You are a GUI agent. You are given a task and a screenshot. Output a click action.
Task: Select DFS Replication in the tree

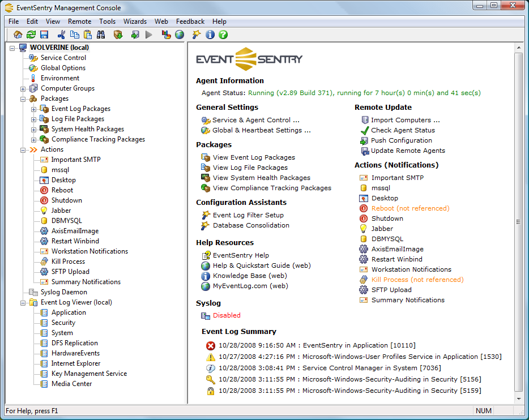pos(75,343)
